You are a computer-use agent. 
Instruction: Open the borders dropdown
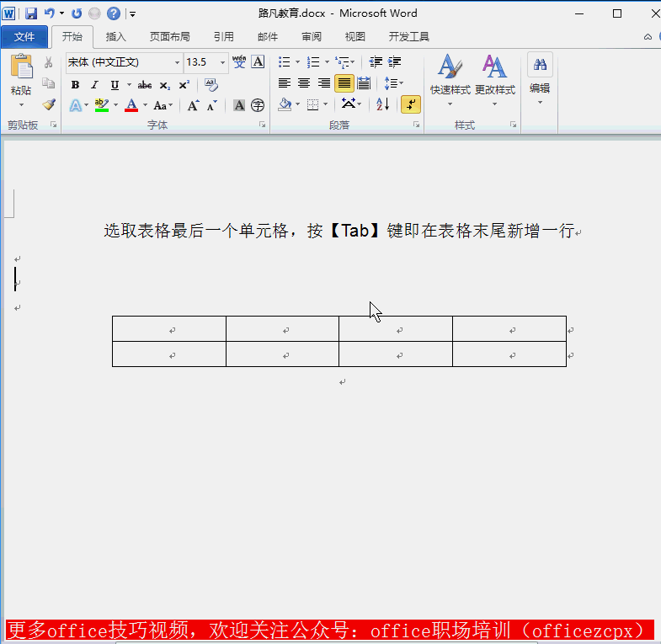325,104
